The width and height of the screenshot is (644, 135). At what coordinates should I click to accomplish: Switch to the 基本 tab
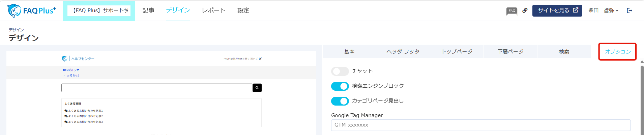[349, 51]
